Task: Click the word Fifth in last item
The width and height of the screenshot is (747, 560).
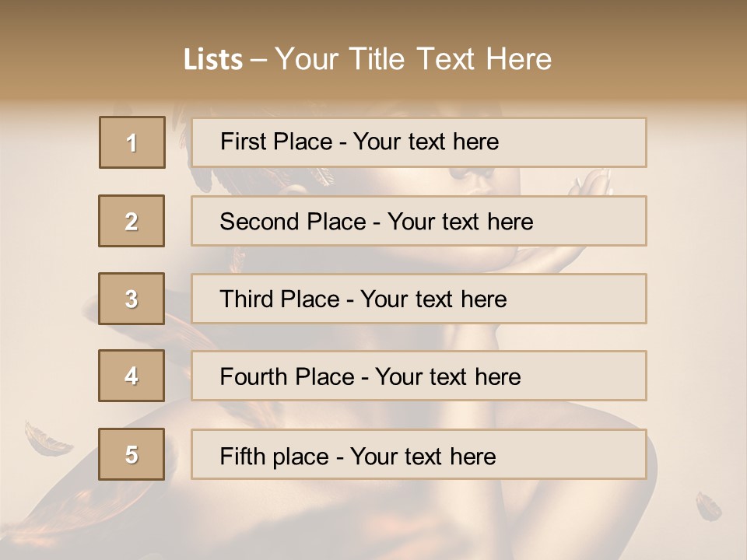Action: click(244, 456)
